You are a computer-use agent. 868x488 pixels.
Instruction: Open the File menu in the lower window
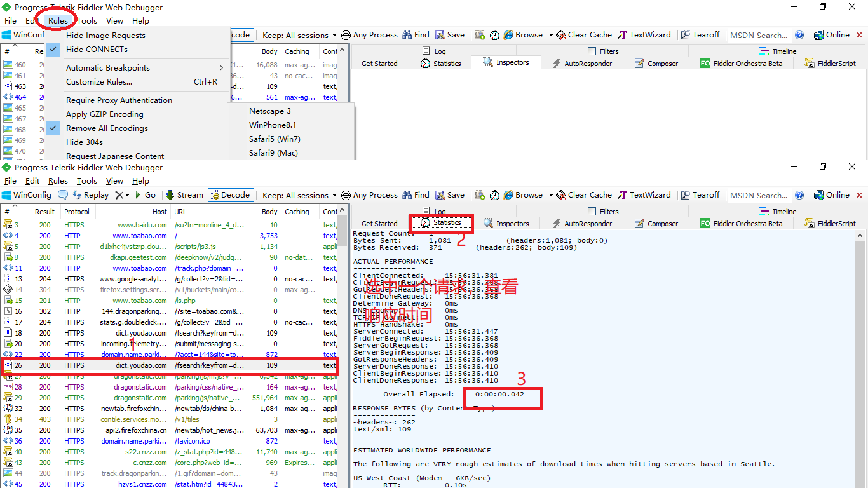pos(10,181)
